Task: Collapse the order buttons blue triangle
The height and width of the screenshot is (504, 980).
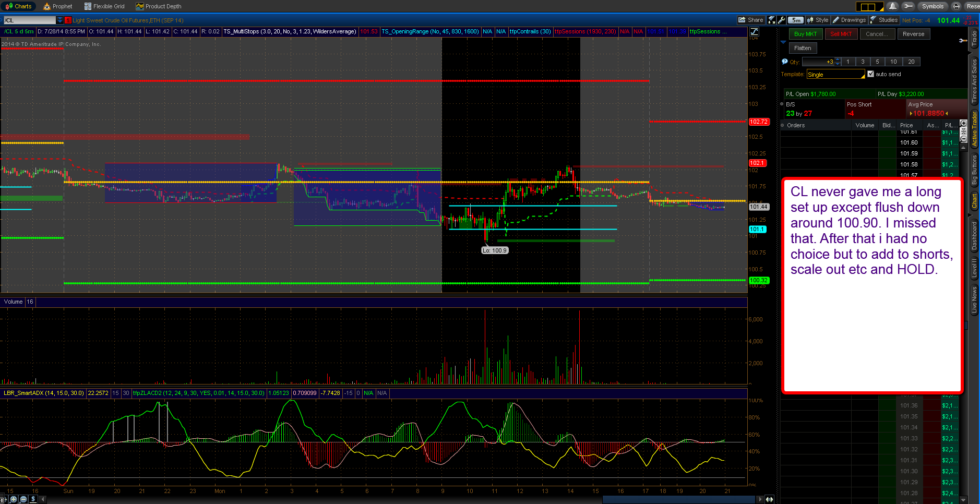Action: click(x=783, y=42)
